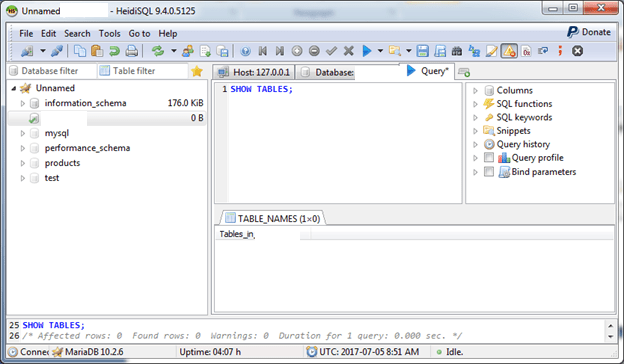Screen dimensions: 624x364
Task: Click Export database as SQL icon
Action: click(222, 51)
